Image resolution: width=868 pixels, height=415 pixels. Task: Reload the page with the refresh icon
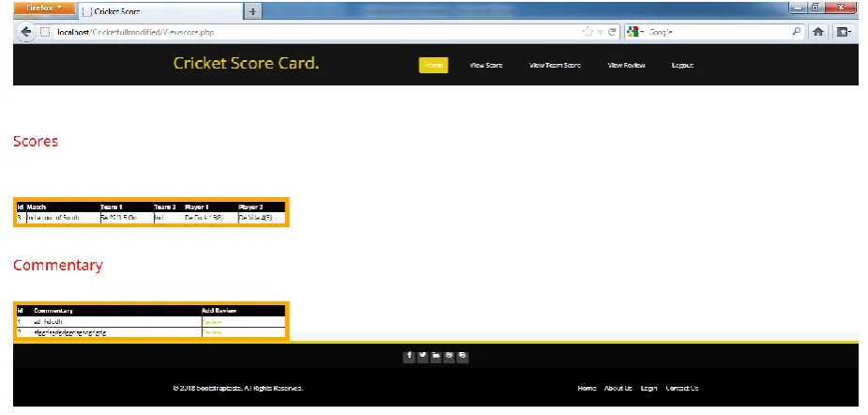pyautogui.click(x=612, y=32)
